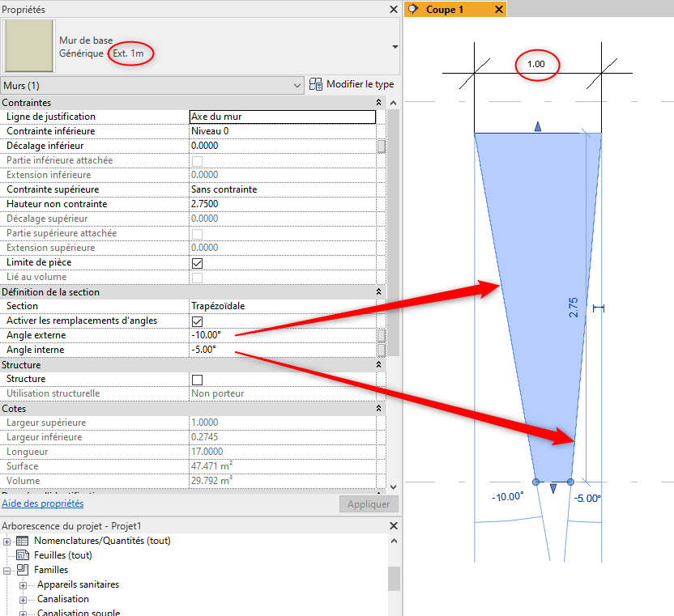Open the Aide des propriétés link
This screenshot has height=616, width=674.
(42, 503)
